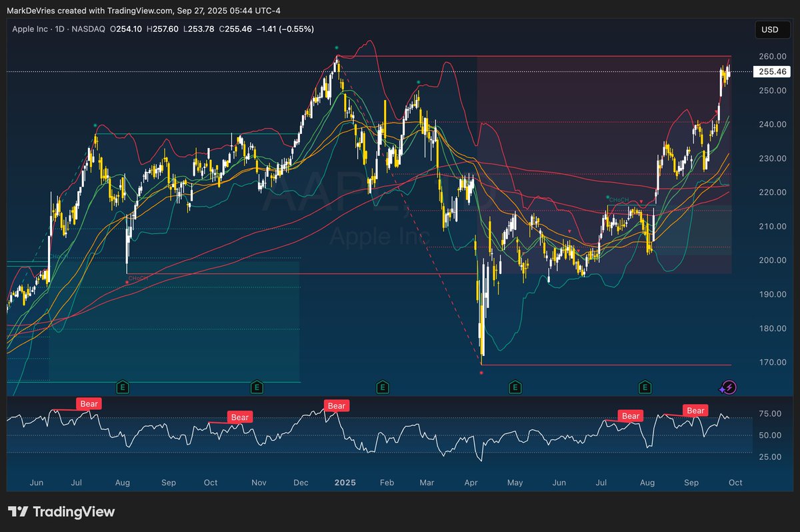
Task: Click the 2025 year label on the time axis
Action: (345, 482)
